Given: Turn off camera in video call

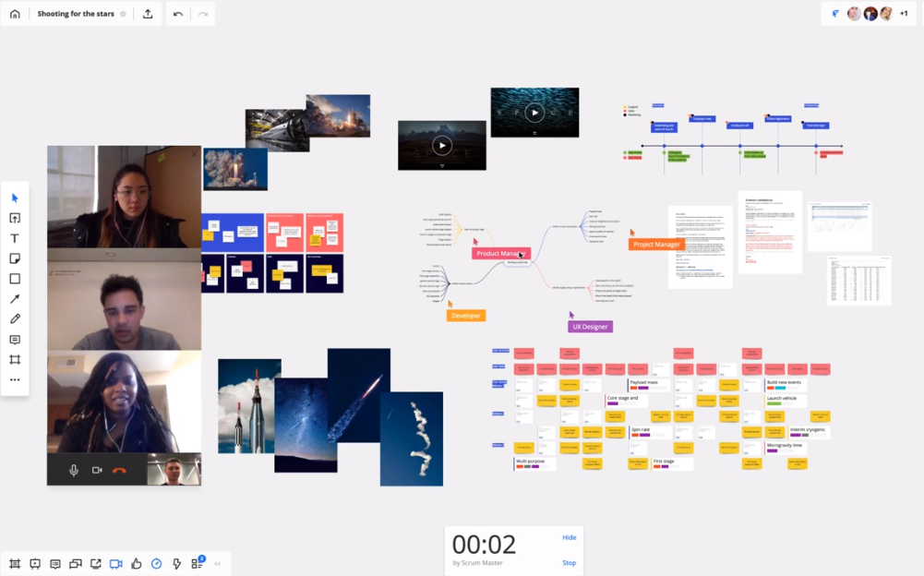Looking at the screenshot, I should point(97,470).
